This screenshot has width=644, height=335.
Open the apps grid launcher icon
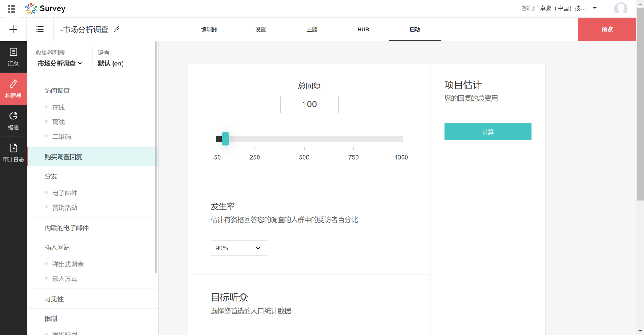tap(12, 8)
